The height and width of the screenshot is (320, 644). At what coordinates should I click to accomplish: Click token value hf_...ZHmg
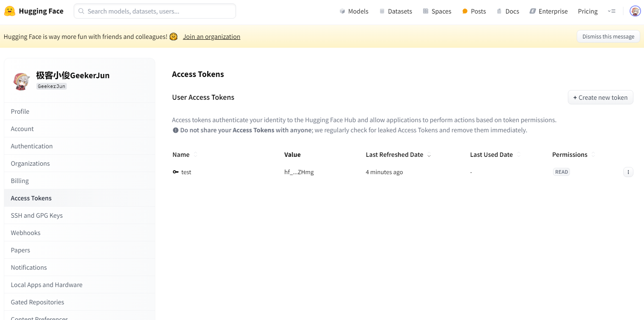[x=299, y=172]
